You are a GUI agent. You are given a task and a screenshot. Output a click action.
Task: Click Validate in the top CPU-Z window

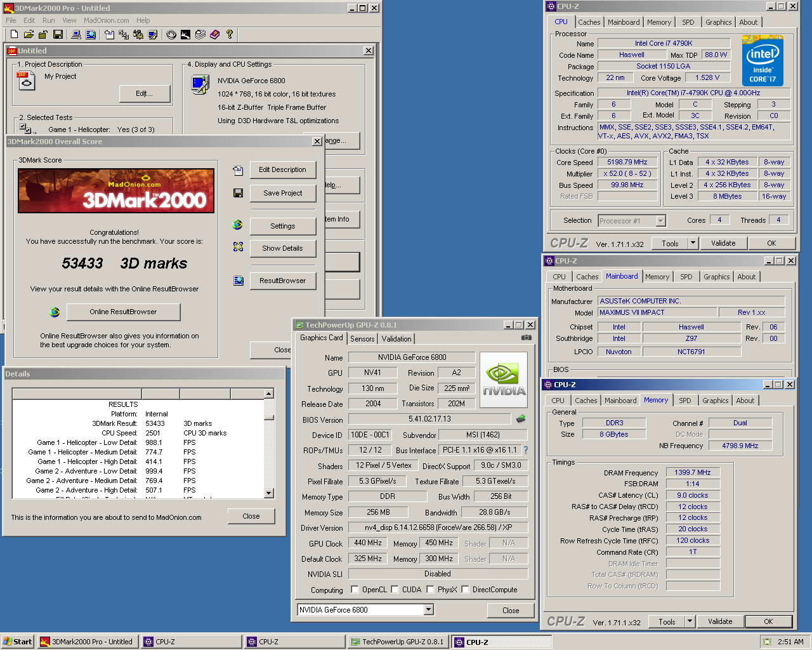pyautogui.click(x=723, y=243)
